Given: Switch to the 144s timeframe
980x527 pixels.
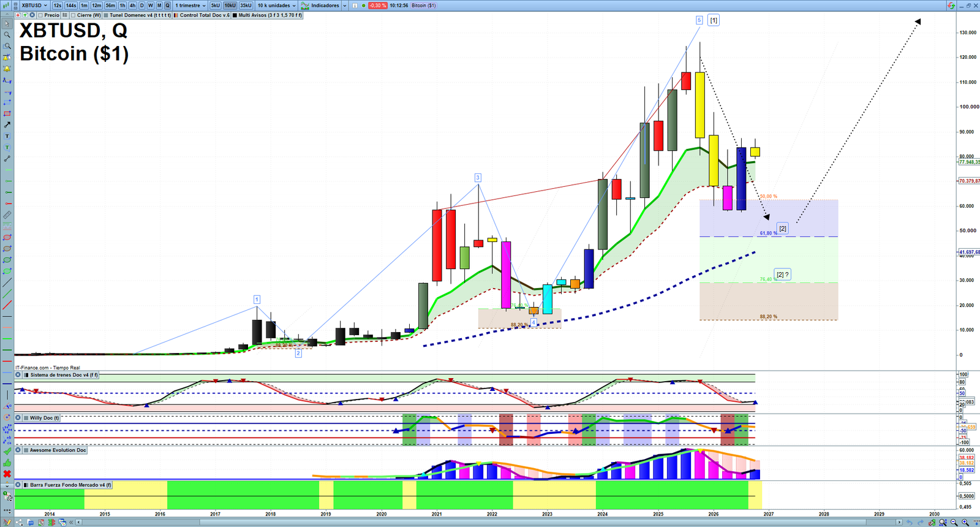Looking at the screenshot, I should [71, 6].
